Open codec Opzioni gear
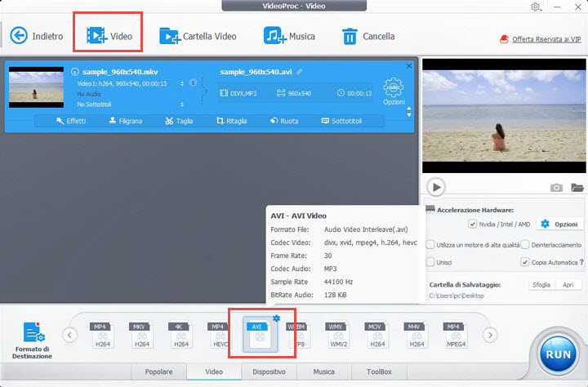Image resolution: width=588 pixels, height=387 pixels. (394, 91)
